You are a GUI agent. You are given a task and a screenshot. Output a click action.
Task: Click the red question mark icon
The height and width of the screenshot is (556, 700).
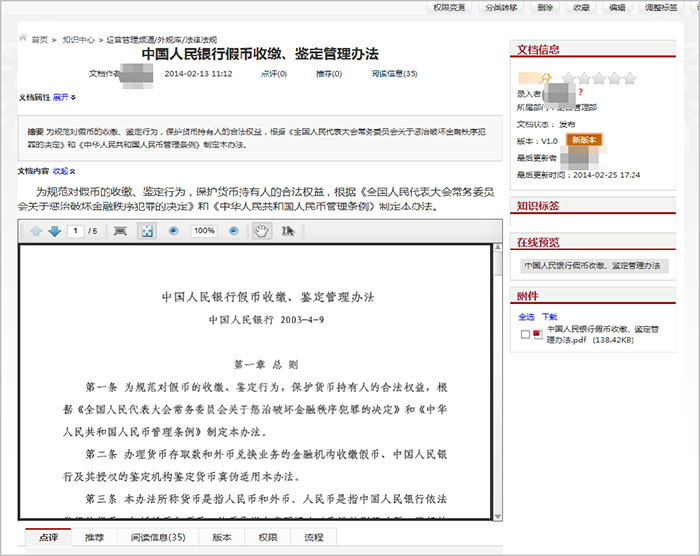coord(580,92)
